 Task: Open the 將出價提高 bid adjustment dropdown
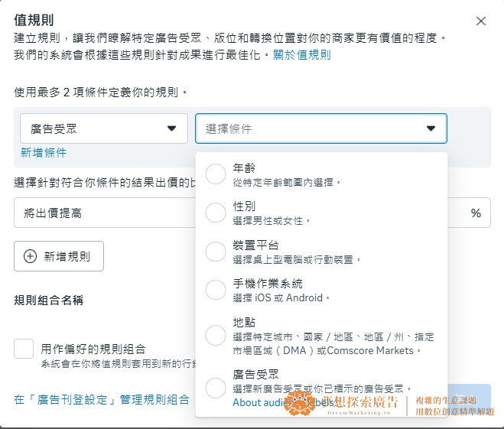(x=105, y=213)
